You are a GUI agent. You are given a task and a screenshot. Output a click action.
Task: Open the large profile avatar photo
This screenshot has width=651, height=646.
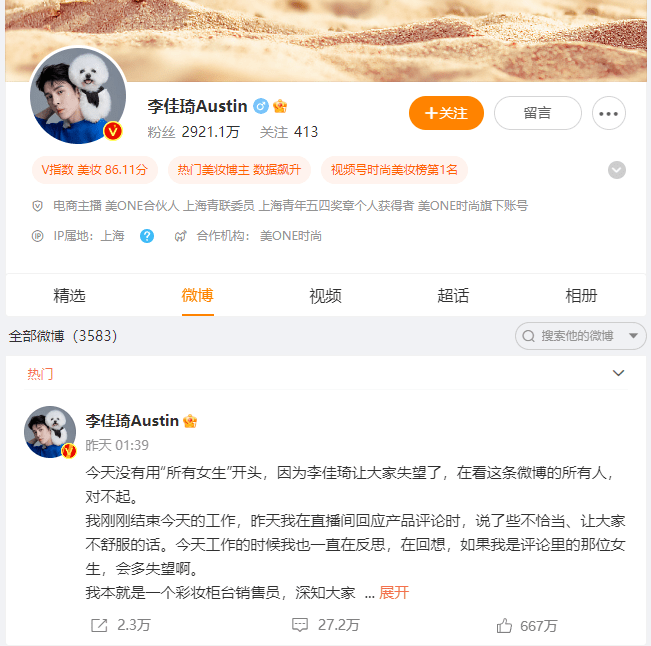point(78,95)
